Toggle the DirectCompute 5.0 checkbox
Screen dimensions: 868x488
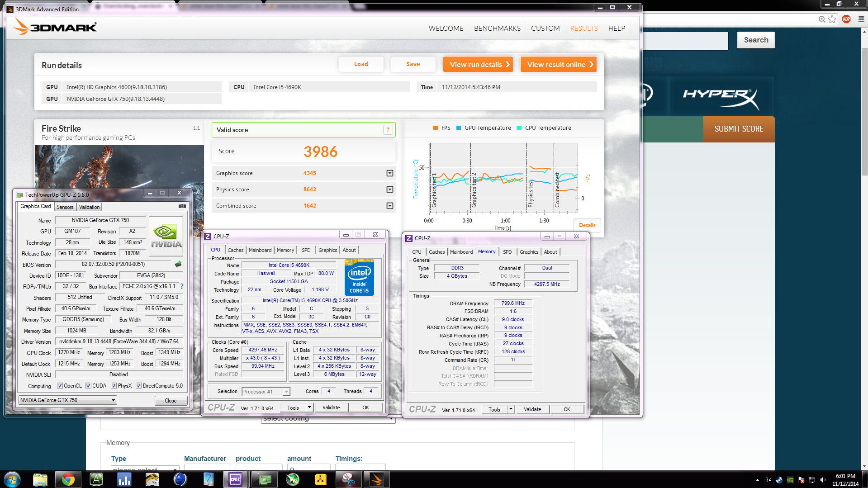tap(139, 386)
